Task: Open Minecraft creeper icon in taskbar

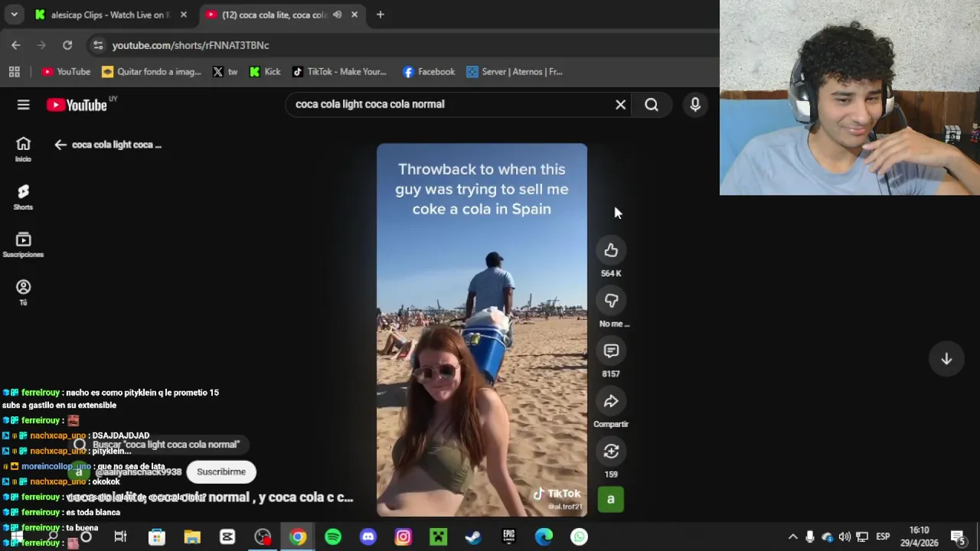Action: [x=438, y=537]
